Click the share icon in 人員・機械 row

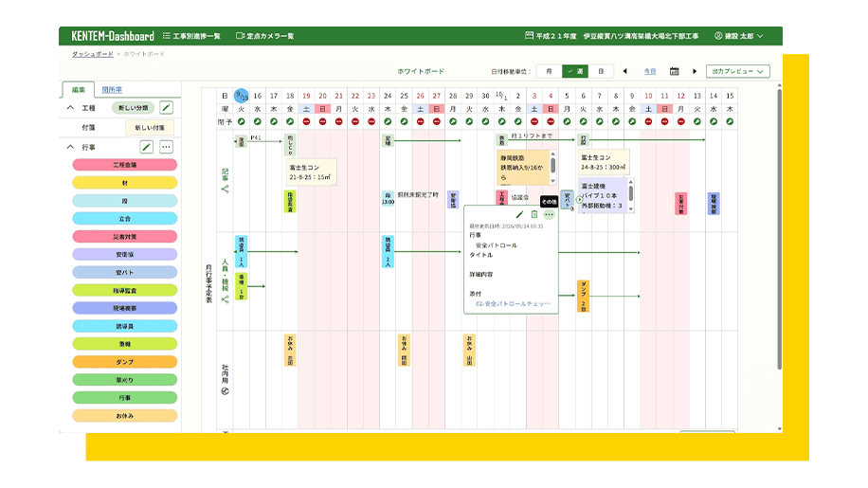coord(225,299)
